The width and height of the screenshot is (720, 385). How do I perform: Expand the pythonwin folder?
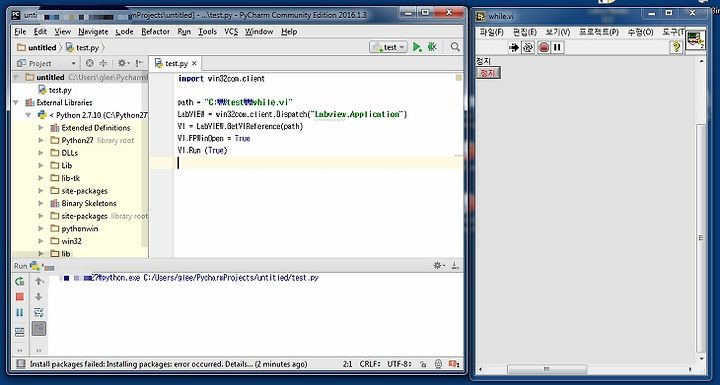point(41,228)
